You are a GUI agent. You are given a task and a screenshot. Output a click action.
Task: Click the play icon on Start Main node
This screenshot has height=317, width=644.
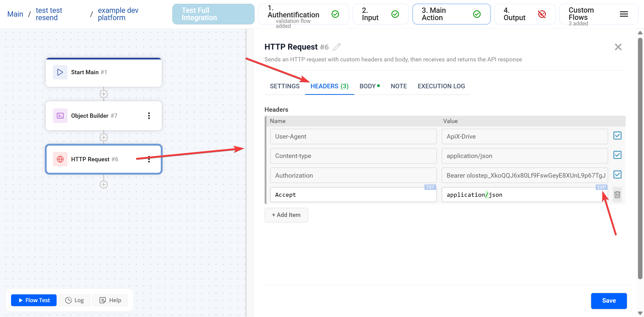60,72
